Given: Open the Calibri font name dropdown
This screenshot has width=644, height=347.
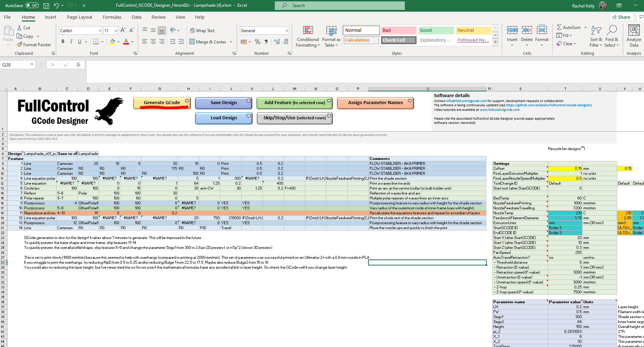Looking at the screenshot, I should click(100, 31).
